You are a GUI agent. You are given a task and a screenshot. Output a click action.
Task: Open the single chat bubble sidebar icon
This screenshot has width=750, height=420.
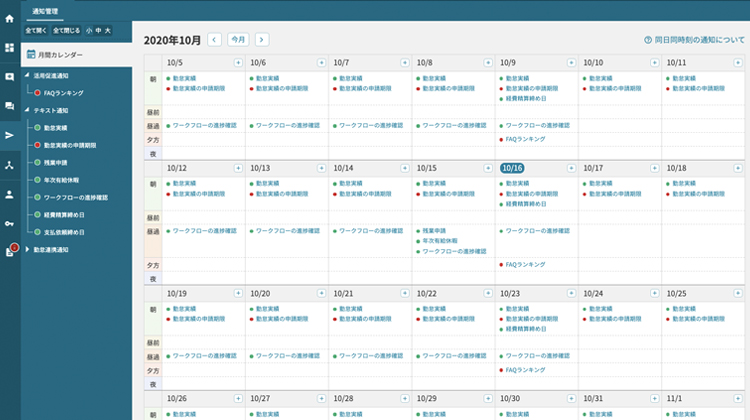[10, 77]
